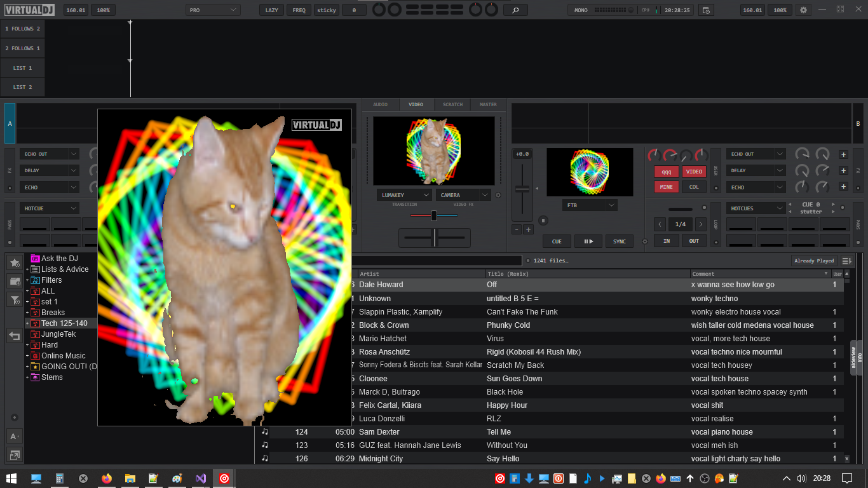Open Firefox from the Windows taskbar
The image size is (868, 488).
pyautogui.click(x=106, y=478)
